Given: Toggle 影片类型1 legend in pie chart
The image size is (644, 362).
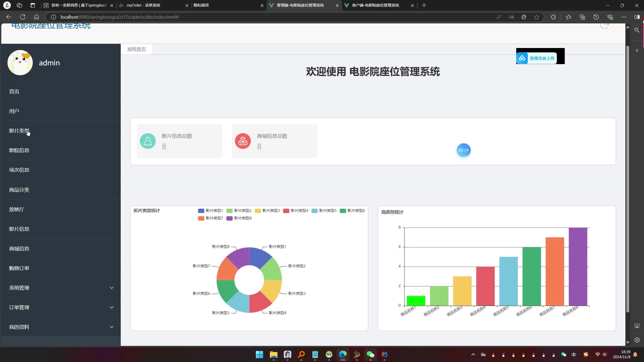Looking at the screenshot, I should coord(210,211).
